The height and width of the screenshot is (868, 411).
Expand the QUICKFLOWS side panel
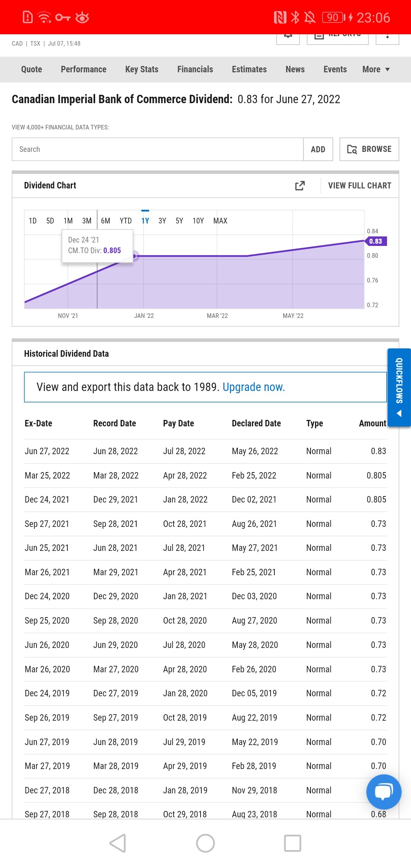[399, 388]
